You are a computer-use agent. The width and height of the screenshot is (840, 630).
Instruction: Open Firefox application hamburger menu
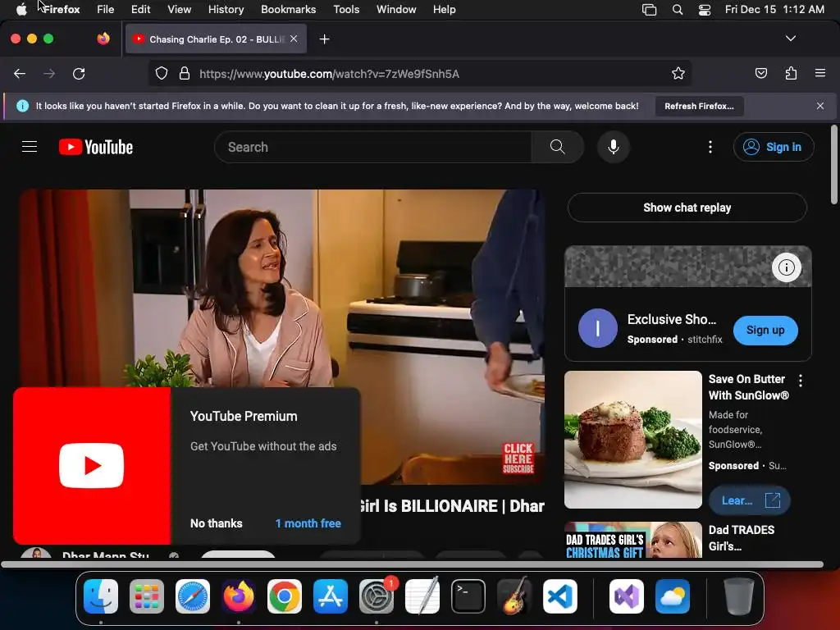click(x=819, y=73)
